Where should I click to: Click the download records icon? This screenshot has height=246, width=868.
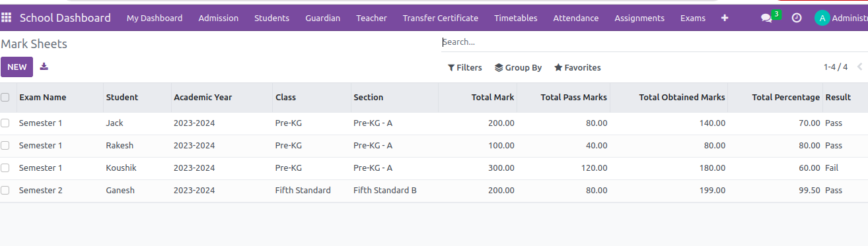click(44, 67)
